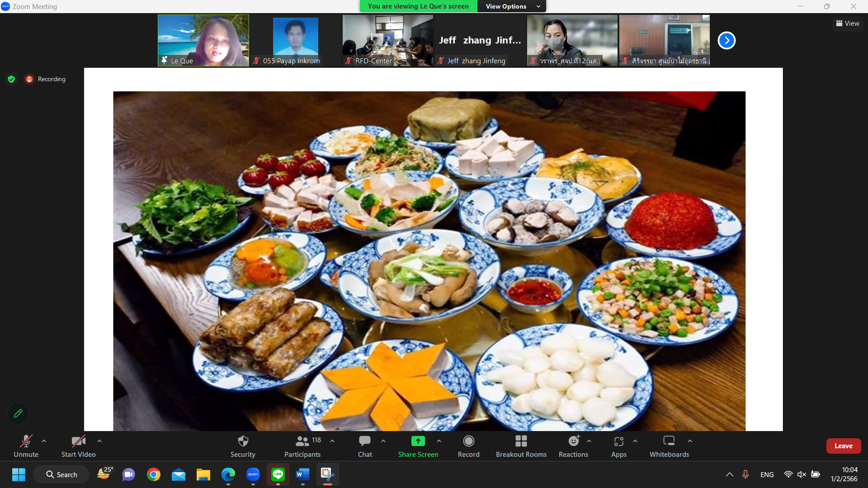
Task: Show next participants with blue arrow
Action: click(726, 41)
